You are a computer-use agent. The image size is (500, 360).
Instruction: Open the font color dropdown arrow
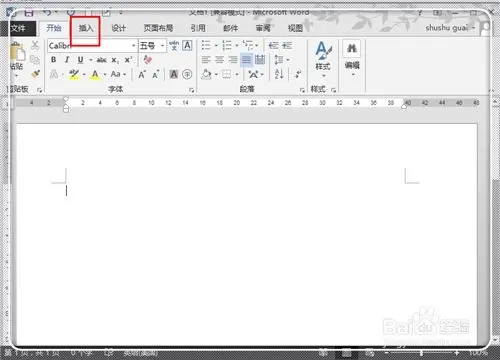click(105, 75)
